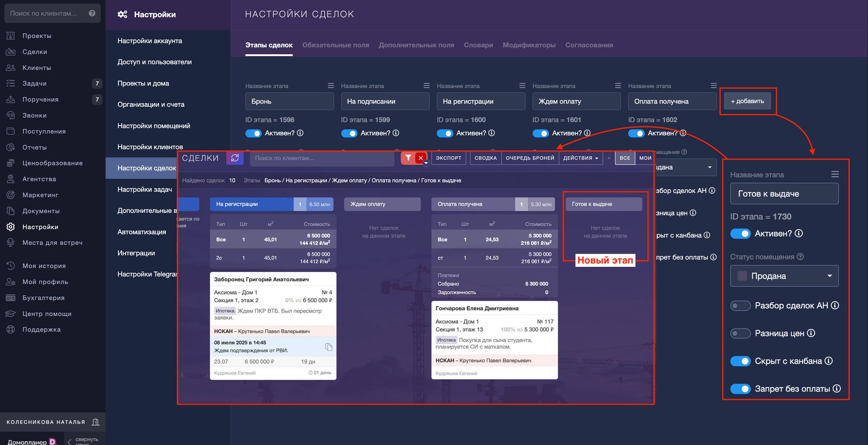This screenshot has width=868, height=445.
Task: Open Настройки gear icon in sidebar
Action: coord(11,227)
